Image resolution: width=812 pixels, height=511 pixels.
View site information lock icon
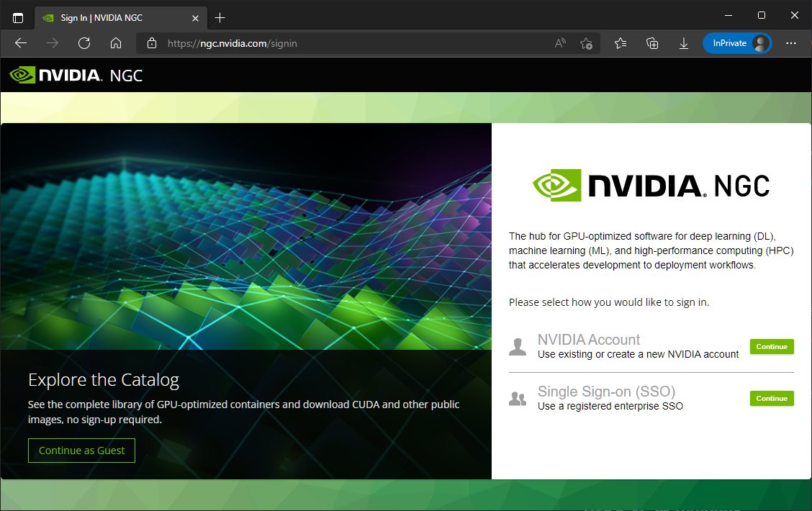151,43
